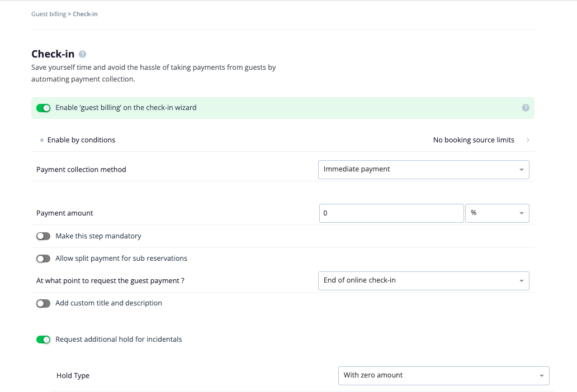Click 'At what point to request the guest payment' label
577x392 pixels.
pyautogui.click(x=110, y=281)
